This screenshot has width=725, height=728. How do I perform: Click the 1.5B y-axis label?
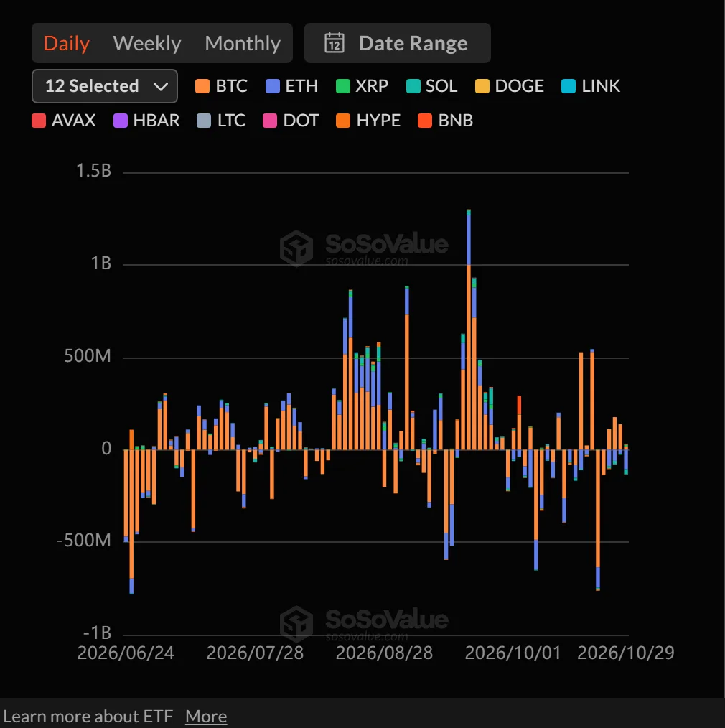[93, 171]
